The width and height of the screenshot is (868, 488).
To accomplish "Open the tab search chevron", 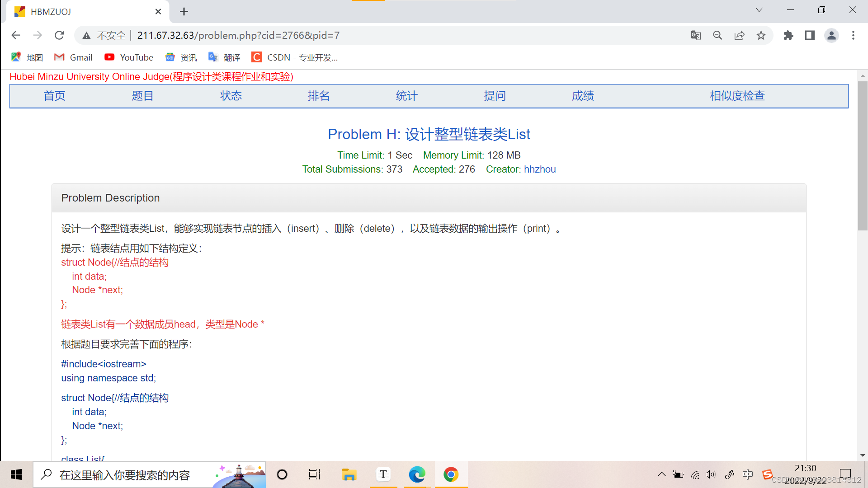I will (759, 10).
